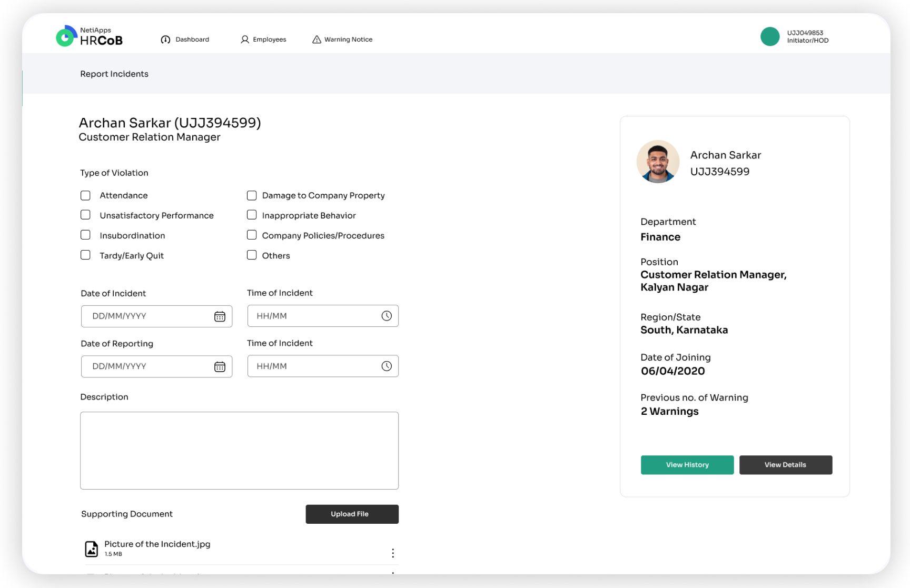Click inside the Description text area

(x=239, y=450)
